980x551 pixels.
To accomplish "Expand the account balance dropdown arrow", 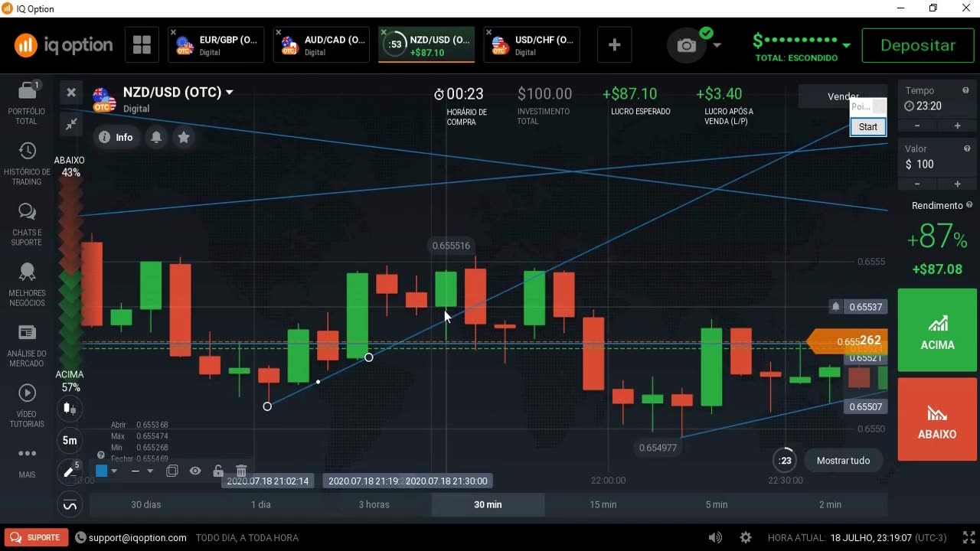I will pyautogui.click(x=846, y=45).
